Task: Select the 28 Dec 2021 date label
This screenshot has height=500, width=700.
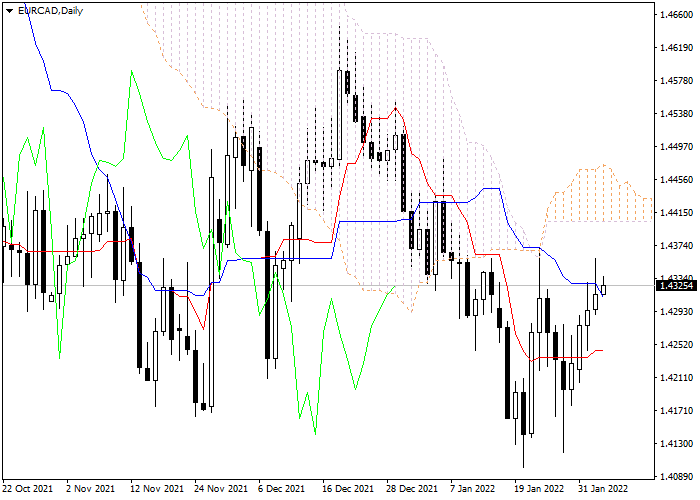Action: 412,488
